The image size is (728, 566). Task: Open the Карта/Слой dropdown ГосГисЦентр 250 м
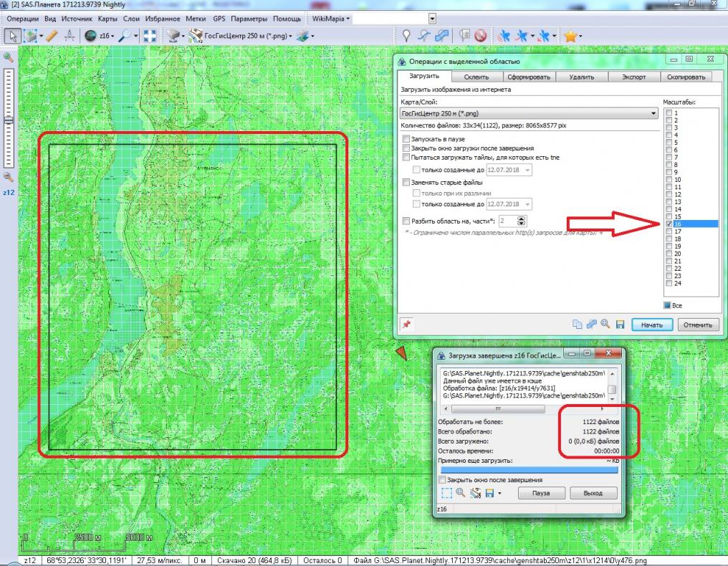point(529,113)
